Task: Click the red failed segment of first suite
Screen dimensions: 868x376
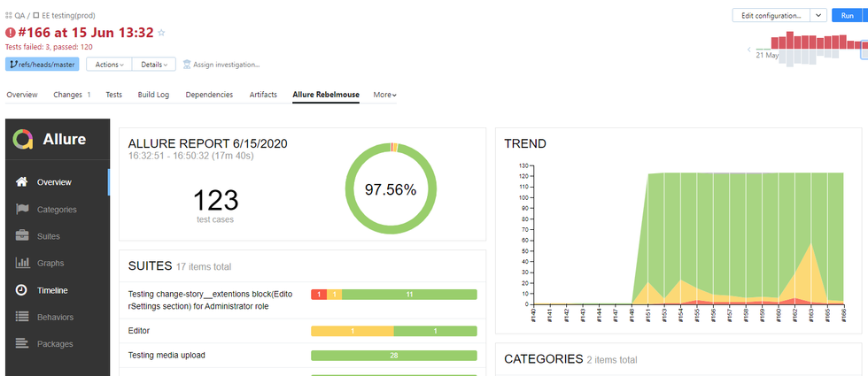Action: 319,295
